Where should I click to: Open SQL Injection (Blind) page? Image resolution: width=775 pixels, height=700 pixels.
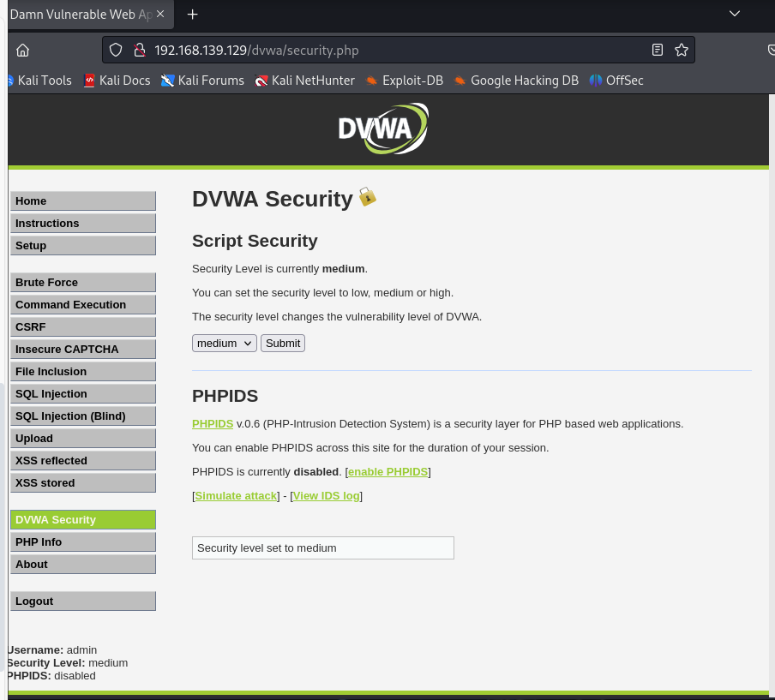tap(83, 416)
